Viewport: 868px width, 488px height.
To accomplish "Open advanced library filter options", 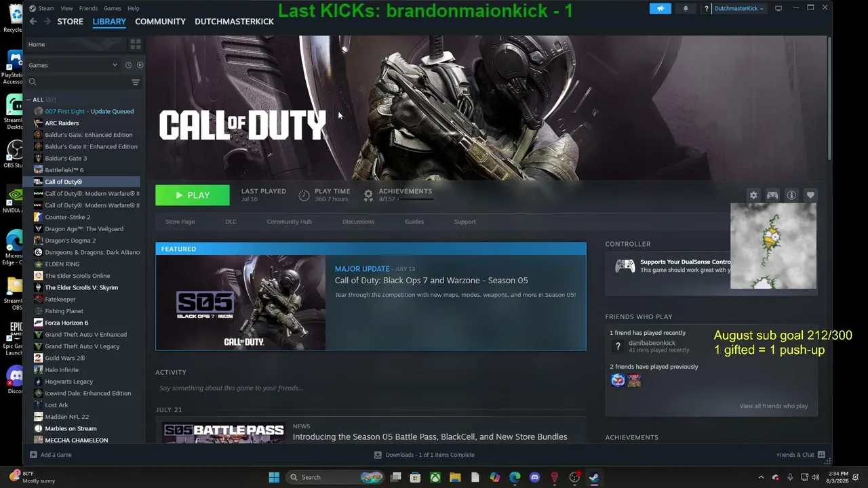I will pos(136,82).
